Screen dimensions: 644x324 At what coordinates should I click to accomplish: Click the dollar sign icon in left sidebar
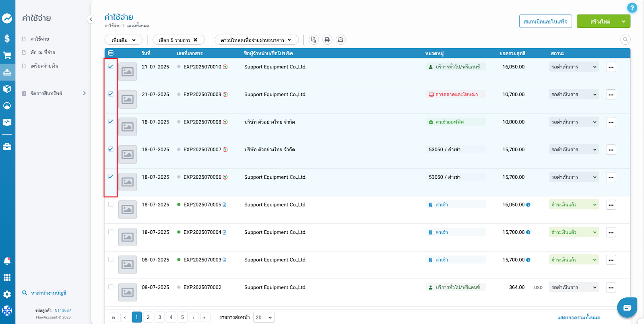click(7, 38)
